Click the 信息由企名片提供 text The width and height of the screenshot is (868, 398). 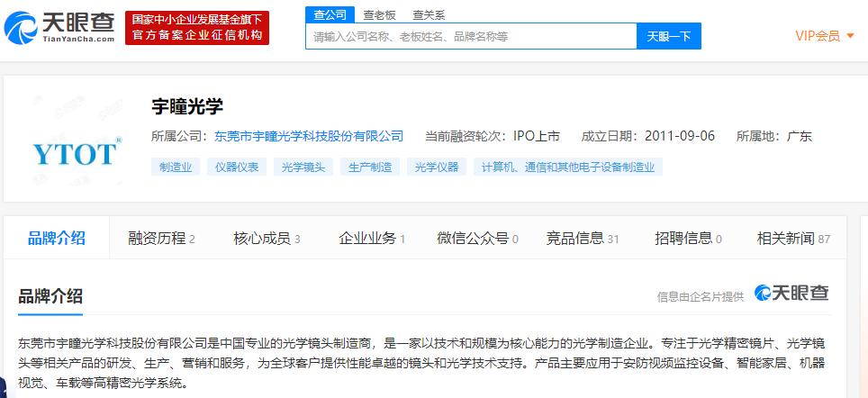pyautogui.click(x=701, y=297)
